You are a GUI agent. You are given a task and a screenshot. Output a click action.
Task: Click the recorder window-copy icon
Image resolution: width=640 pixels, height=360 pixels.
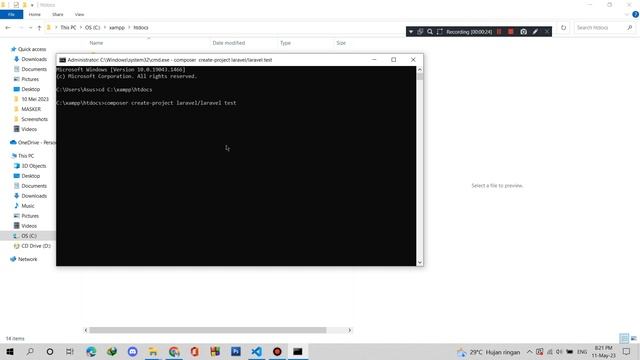[420, 32]
